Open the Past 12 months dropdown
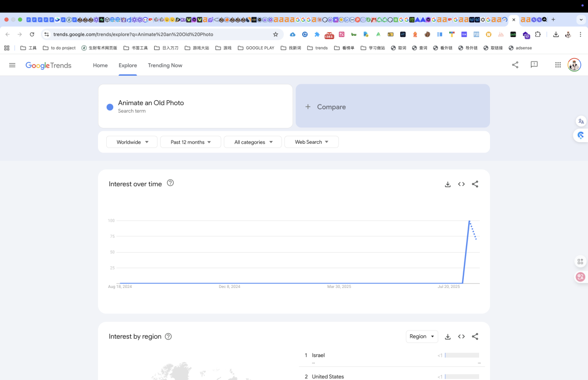 [191, 142]
